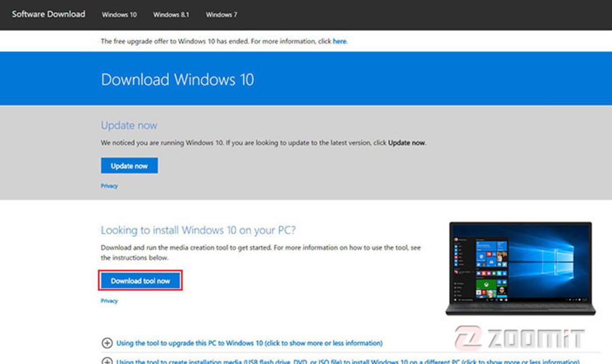
Task: Go to the Windows 10 menu item
Action: [x=119, y=15]
